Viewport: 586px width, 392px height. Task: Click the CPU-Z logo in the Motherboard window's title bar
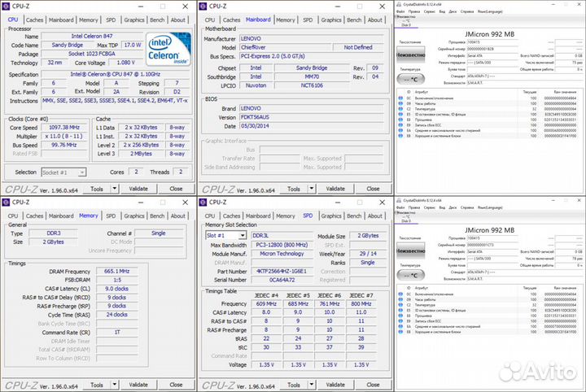[203, 6]
